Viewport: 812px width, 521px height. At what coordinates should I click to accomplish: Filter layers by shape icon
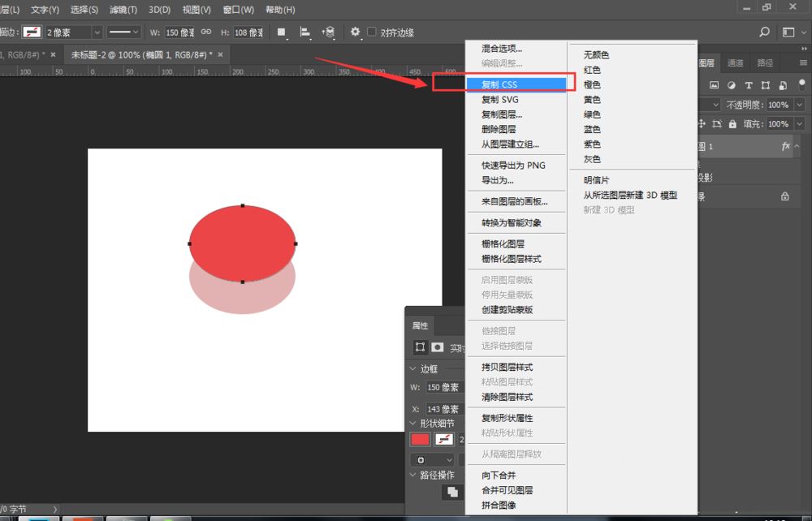766,85
